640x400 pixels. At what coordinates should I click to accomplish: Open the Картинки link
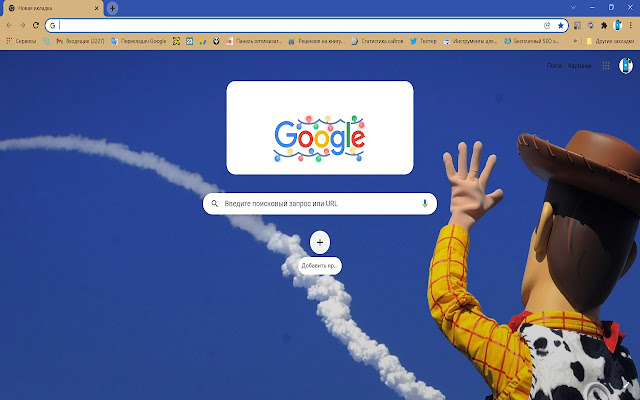coord(580,66)
